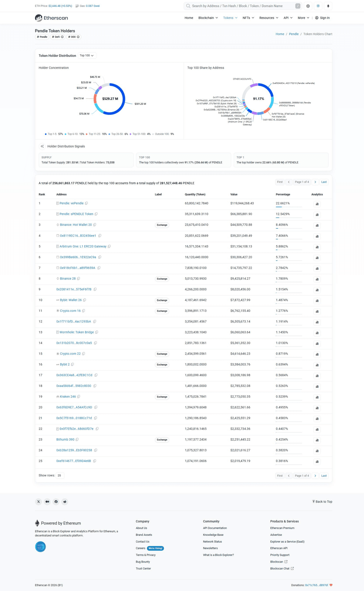
Task: Copy the Arbitrum One: L1 ERC20 Gateway address
Action: (109, 246)
